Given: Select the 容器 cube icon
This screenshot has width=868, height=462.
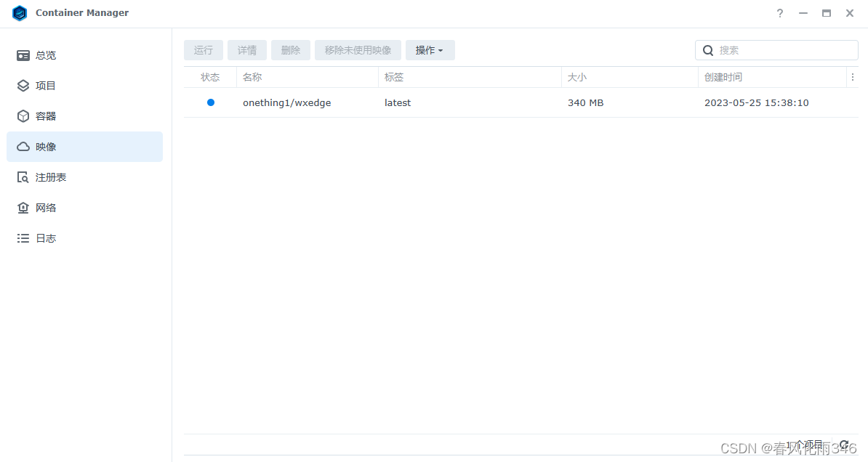Looking at the screenshot, I should coord(23,116).
